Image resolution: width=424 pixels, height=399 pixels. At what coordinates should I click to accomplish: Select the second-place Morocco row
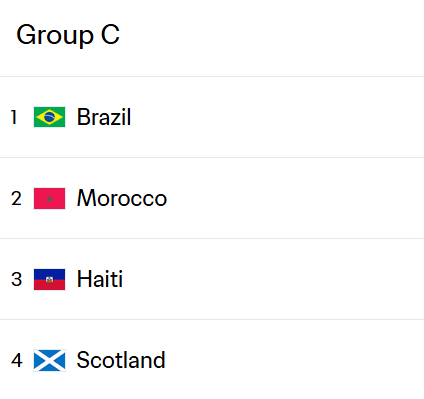(212, 198)
